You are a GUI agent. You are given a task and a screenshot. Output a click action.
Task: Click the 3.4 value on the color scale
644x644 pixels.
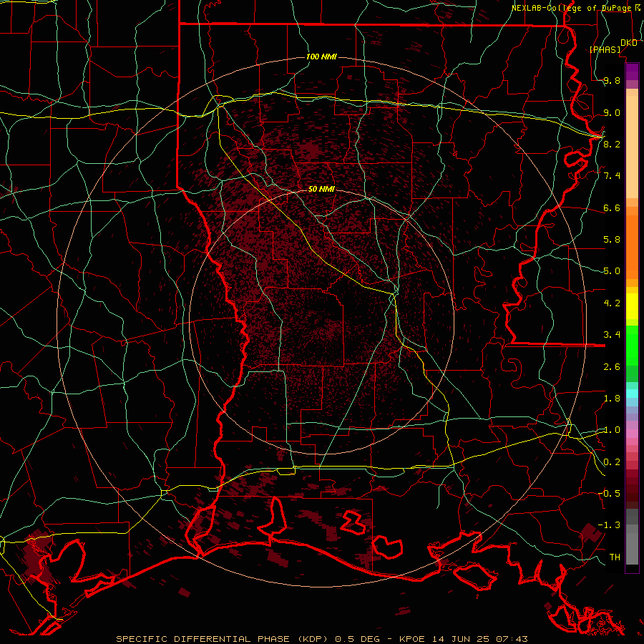612,334
